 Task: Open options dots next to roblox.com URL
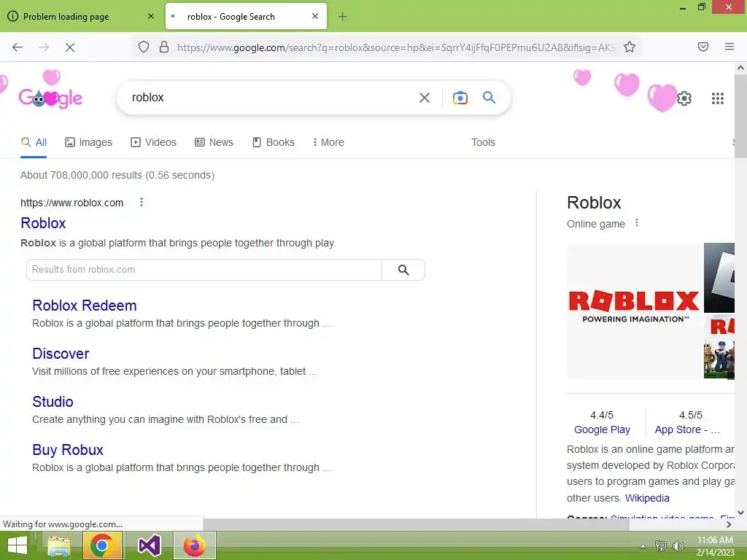[142, 203]
